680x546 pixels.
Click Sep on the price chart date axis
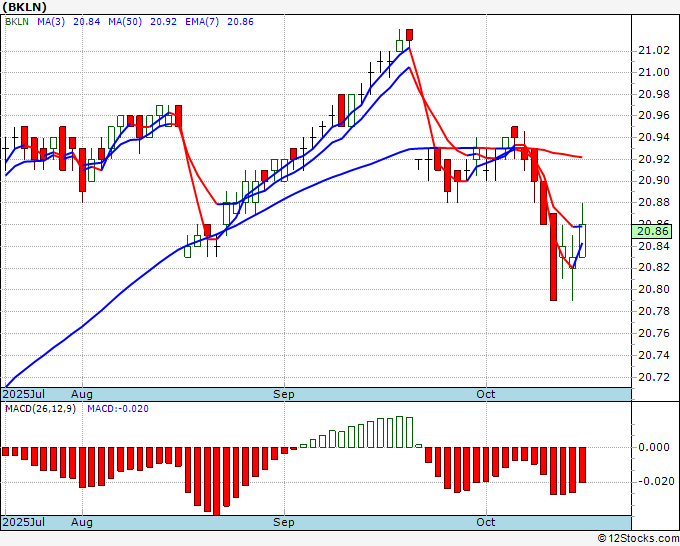(284, 394)
